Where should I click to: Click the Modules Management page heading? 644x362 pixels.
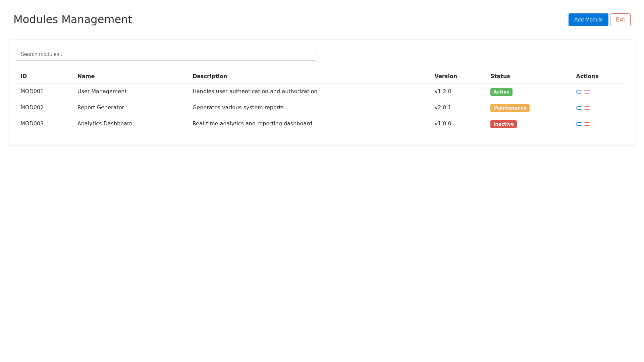pos(73,19)
